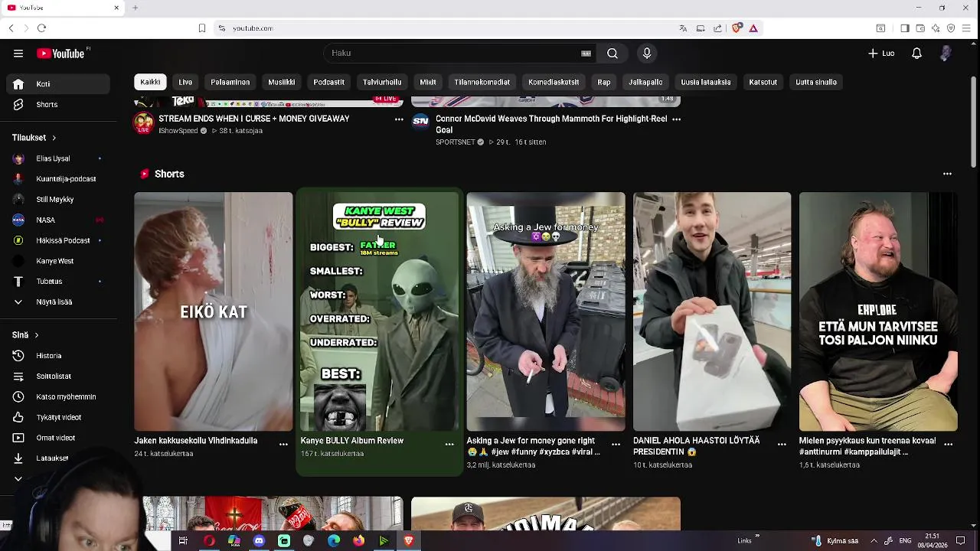This screenshot has width=980, height=551.
Task: Bookmark this page with the bookmark icon
Action: coord(202,28)
